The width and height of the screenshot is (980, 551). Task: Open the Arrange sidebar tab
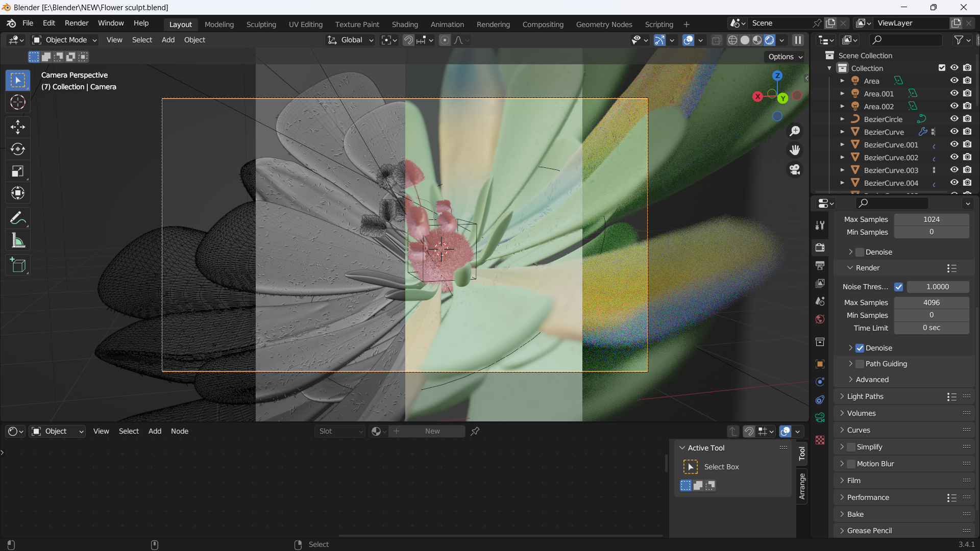coord(802,486)
